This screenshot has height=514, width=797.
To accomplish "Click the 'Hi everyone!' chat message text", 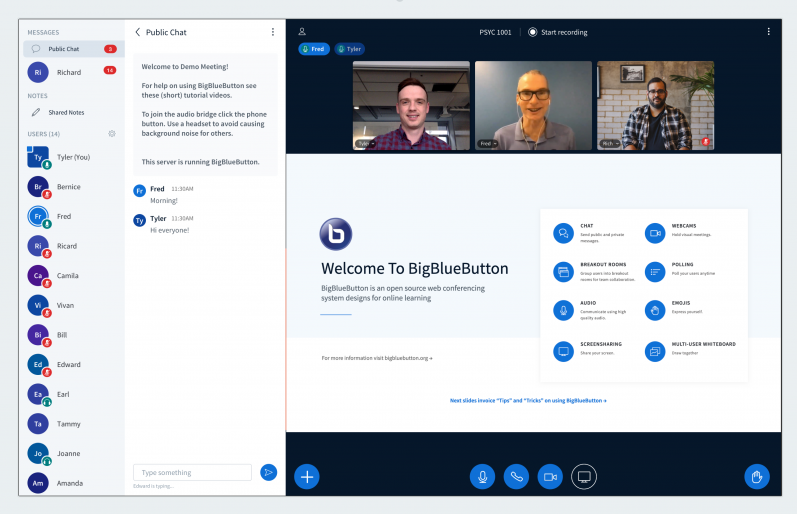I will tap(169, 230).
